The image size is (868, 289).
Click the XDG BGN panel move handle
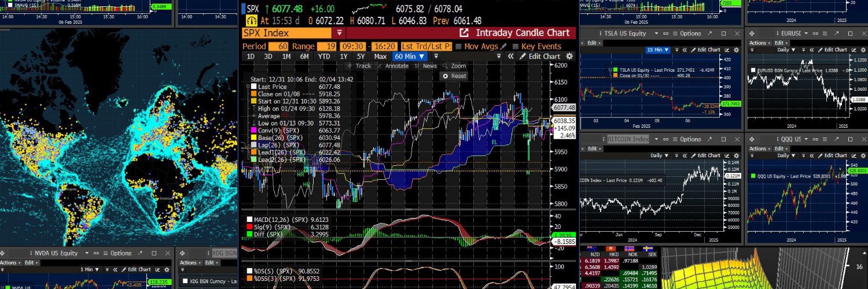point(182,253)
